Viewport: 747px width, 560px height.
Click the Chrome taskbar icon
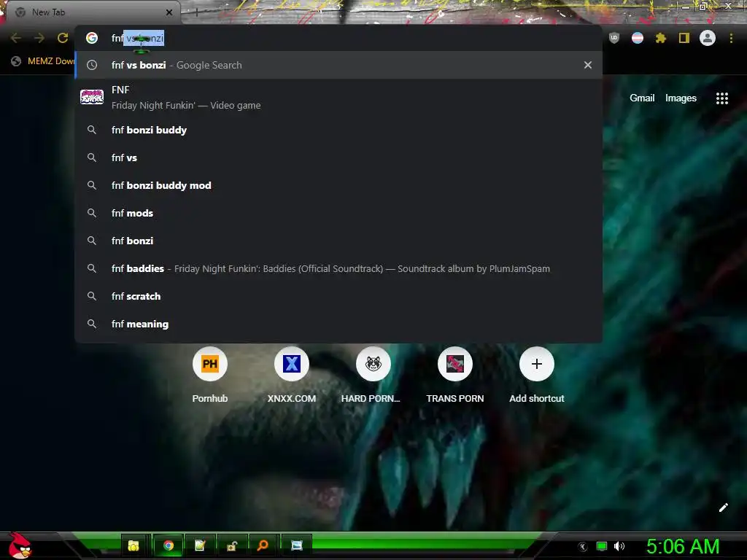point(169,545)
